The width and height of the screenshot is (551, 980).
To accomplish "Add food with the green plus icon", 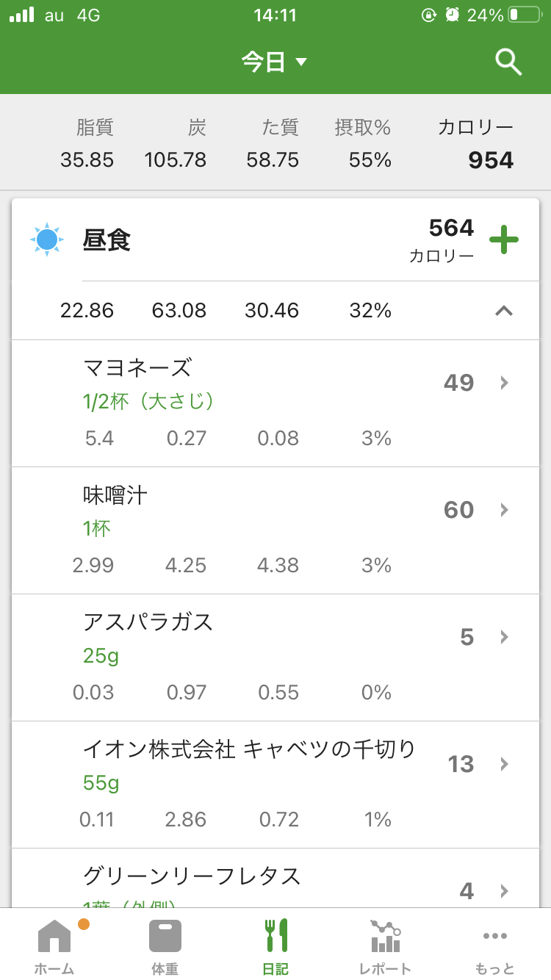I will point(504,240).
